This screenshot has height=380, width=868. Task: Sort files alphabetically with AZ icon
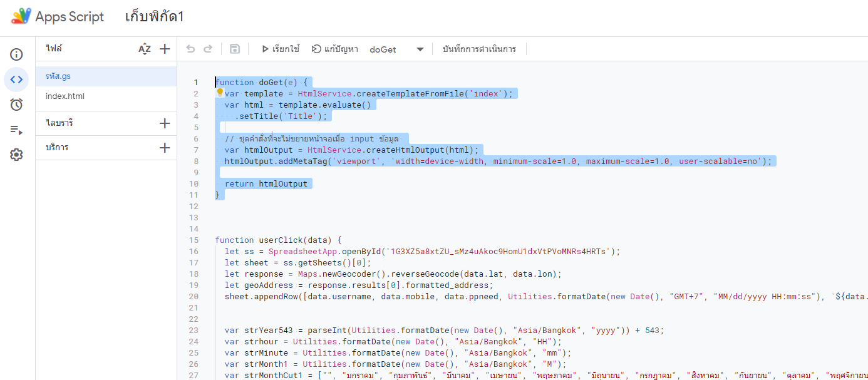pos(145,49)
